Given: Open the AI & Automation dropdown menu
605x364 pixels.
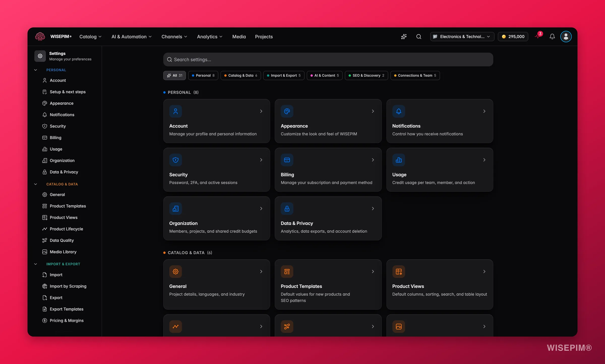Looking at the screenshot, I should pos(132,37).
